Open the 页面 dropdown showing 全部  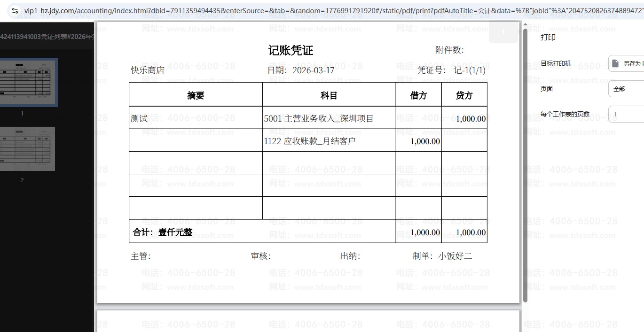pyautogui.click(x=626, y=89)
